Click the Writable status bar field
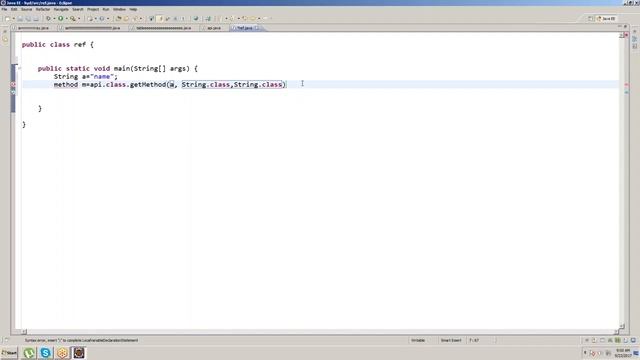 point(418,340)
